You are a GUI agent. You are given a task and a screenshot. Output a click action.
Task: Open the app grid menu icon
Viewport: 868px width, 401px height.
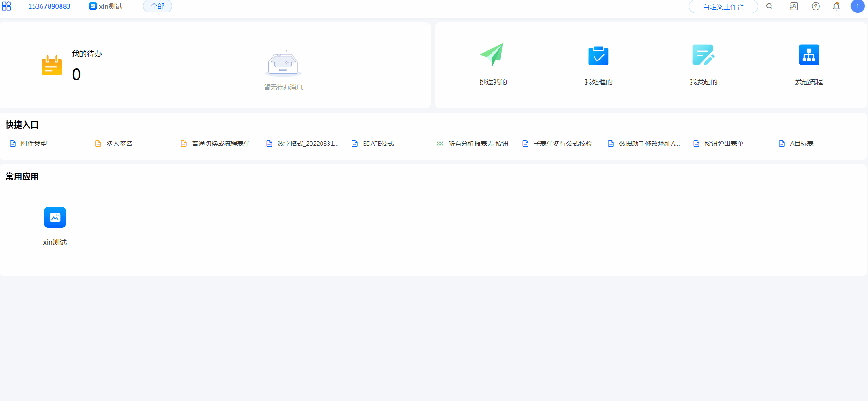[6, 6]
